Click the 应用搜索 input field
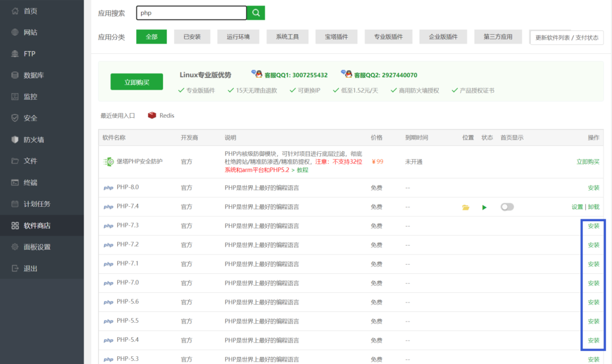Screen dimensions: 612x364 191,13
